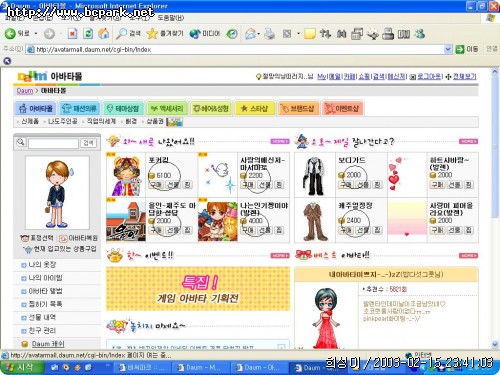Switch to the 테마상점 tab
500x375 pixels.
pos(122,108)
